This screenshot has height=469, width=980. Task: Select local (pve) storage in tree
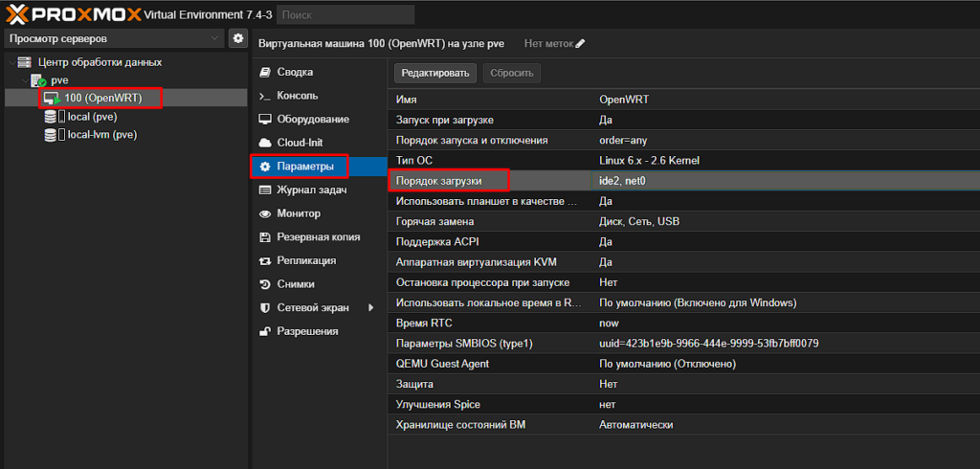pos(93,117)
